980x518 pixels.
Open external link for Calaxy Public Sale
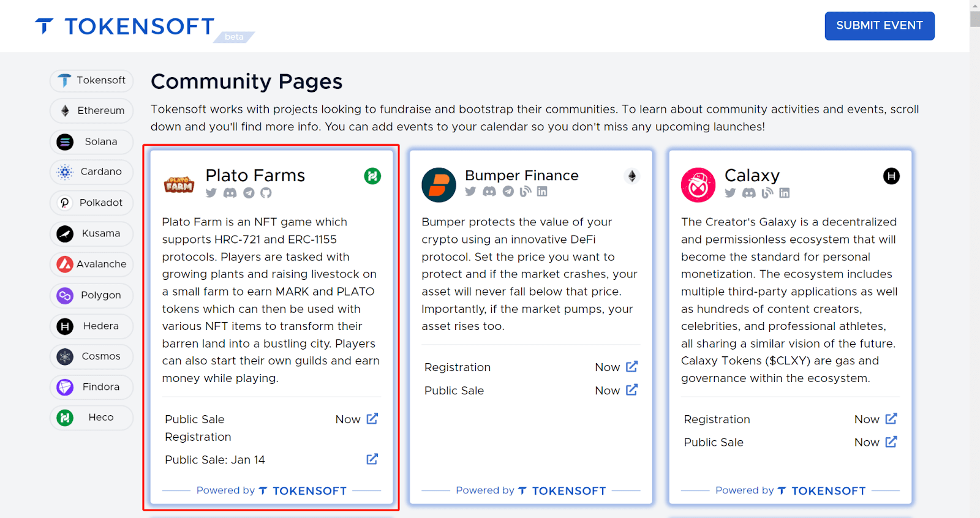(891, 441)
